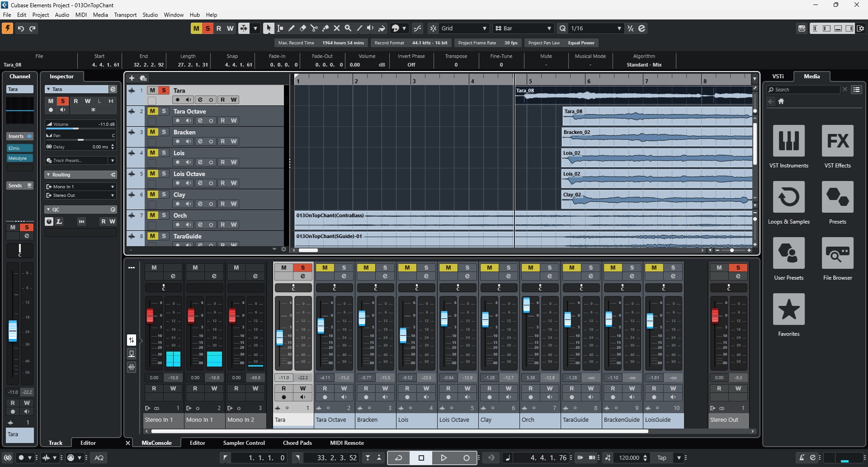The height and width of the screenshot is (467, 868).
Task: Open the Transport menu
Action: (125, 15)
